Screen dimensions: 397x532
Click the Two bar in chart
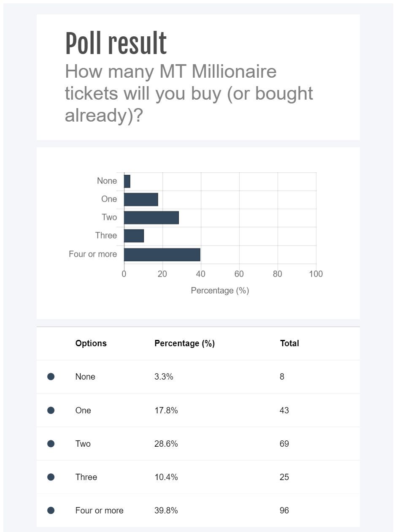(x=151, y=218)
